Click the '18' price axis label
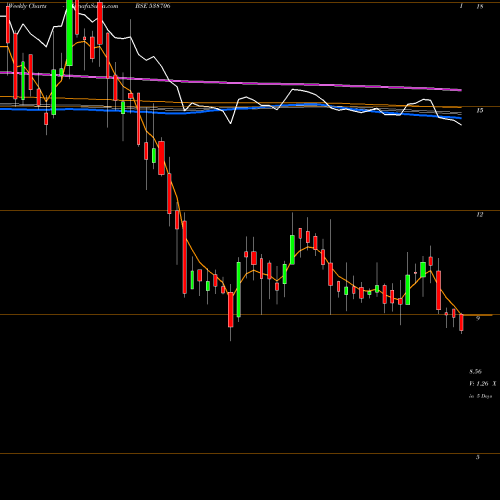 tap(480, 6)
